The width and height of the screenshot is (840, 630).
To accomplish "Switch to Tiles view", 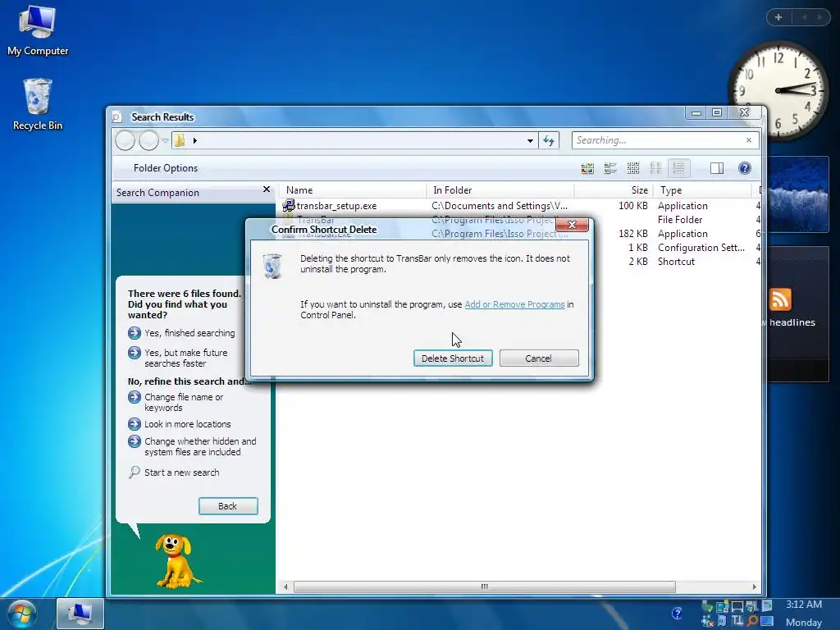I will pos(610,168).
